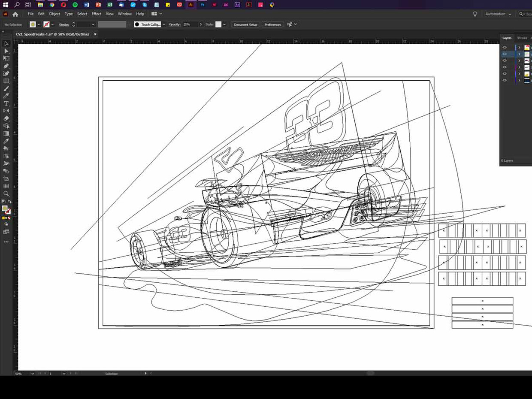Screen dimensions: 532x399
Task: Select the Zoom magnifier tool
Action: [x=6, y=193]
